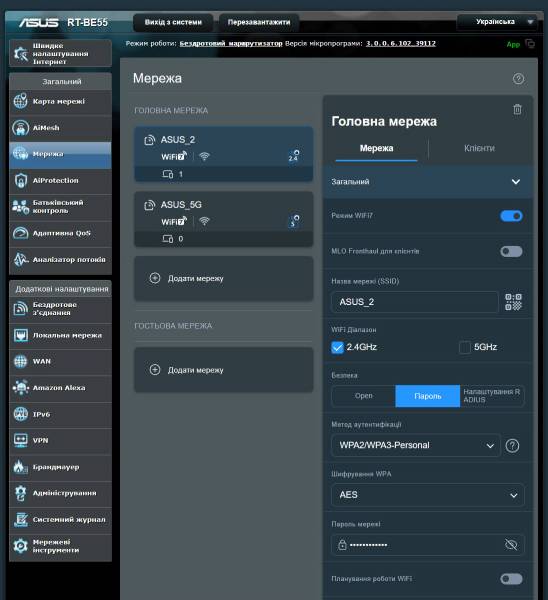Enable MLO Fronthaul toggle
Viewport: 548px width, 600px height.
click(x=511, y=251)
